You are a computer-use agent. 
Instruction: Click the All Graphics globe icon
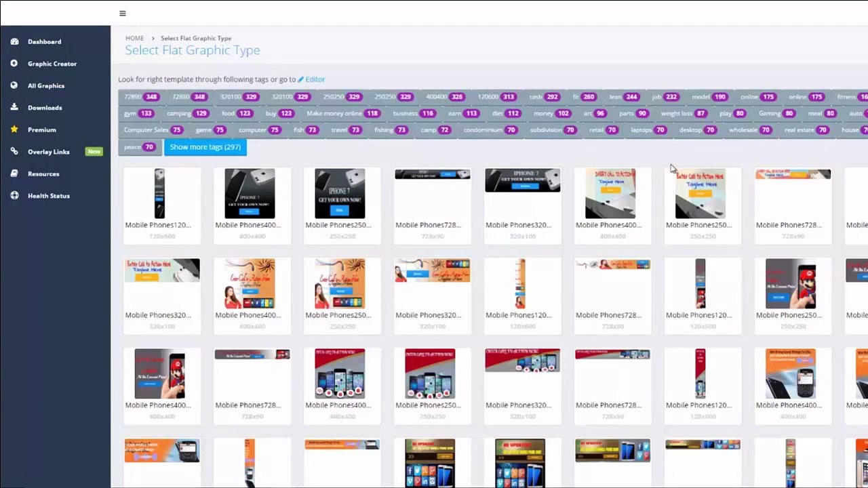[14, 85]
